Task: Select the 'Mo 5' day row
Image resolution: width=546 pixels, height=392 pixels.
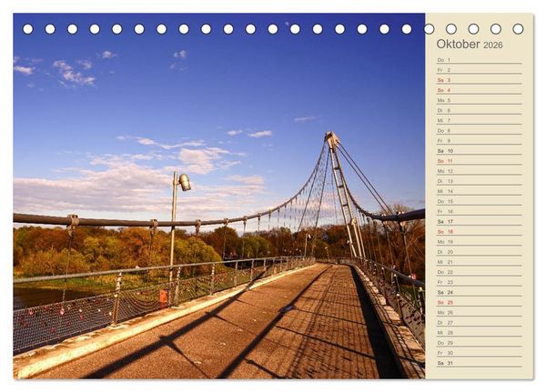Action: [x=480, y=100]
